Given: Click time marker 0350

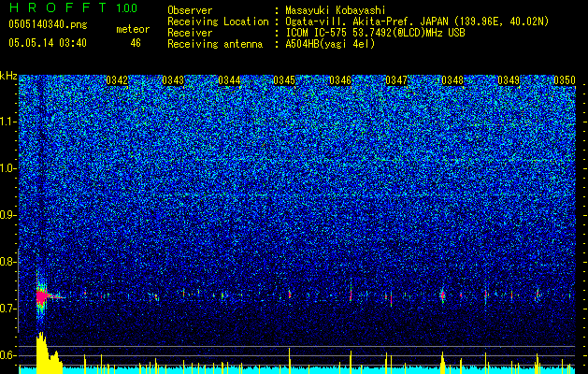Looking at the screenshot, I should tap(565, 80).
